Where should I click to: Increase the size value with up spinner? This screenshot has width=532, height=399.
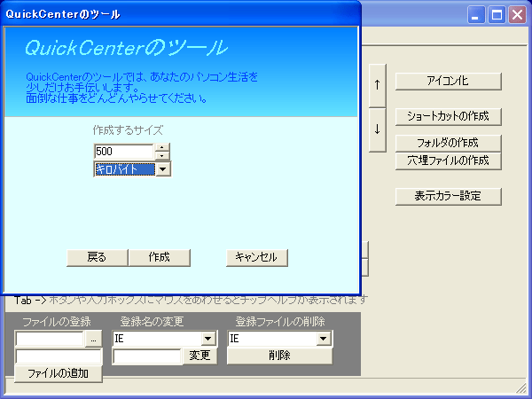click(x=162, y=147)
